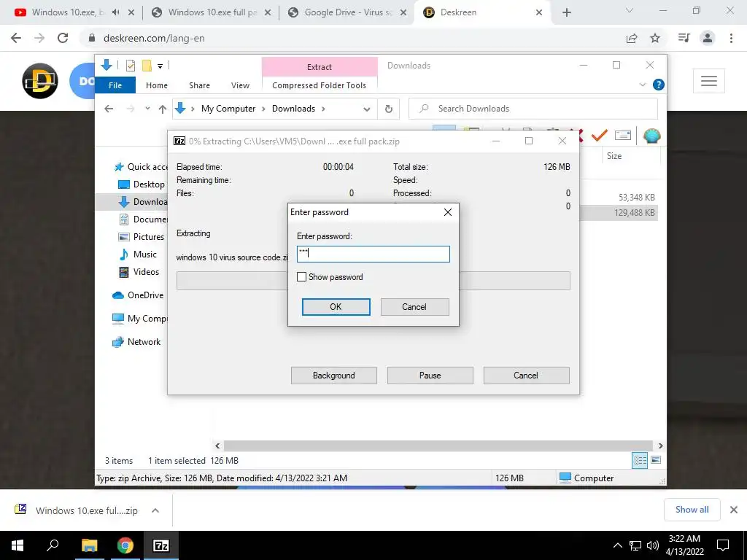The image size is (747, 560).
Task: Go up one folder level
Action: tap(163, 109)
